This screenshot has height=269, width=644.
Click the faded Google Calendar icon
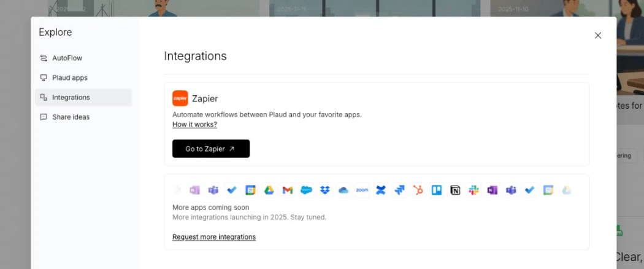pyautogui.click(x=548, y=190)
